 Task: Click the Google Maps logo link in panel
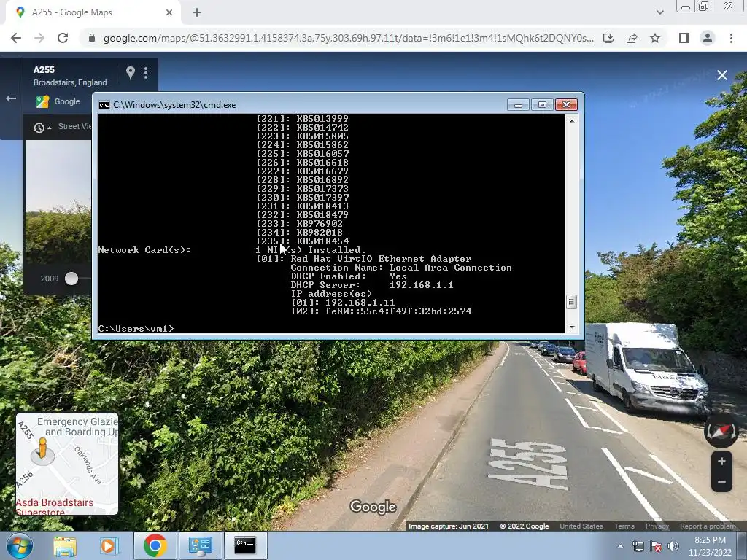(58, 101)
